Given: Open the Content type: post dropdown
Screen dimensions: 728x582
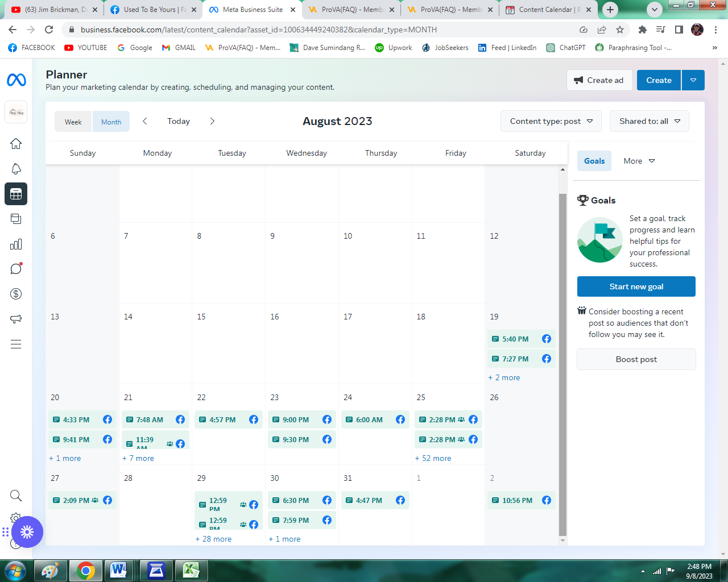Looking at the screenshot, I should 551,121.
